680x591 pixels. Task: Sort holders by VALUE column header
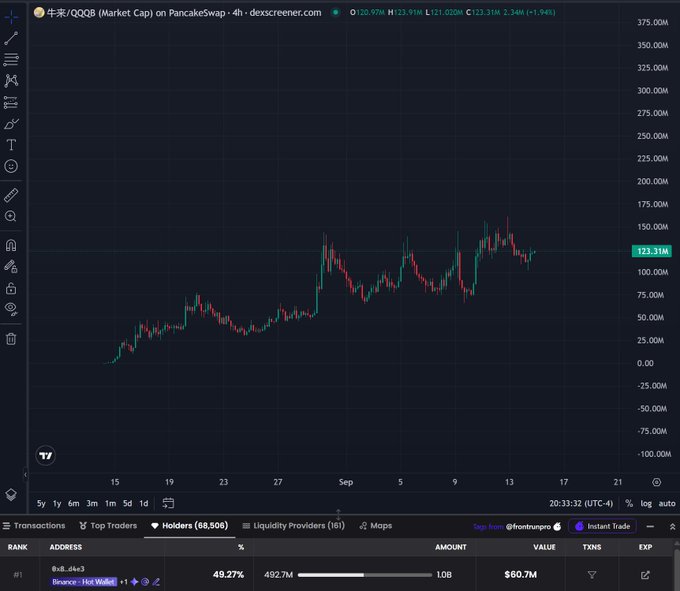544,547
